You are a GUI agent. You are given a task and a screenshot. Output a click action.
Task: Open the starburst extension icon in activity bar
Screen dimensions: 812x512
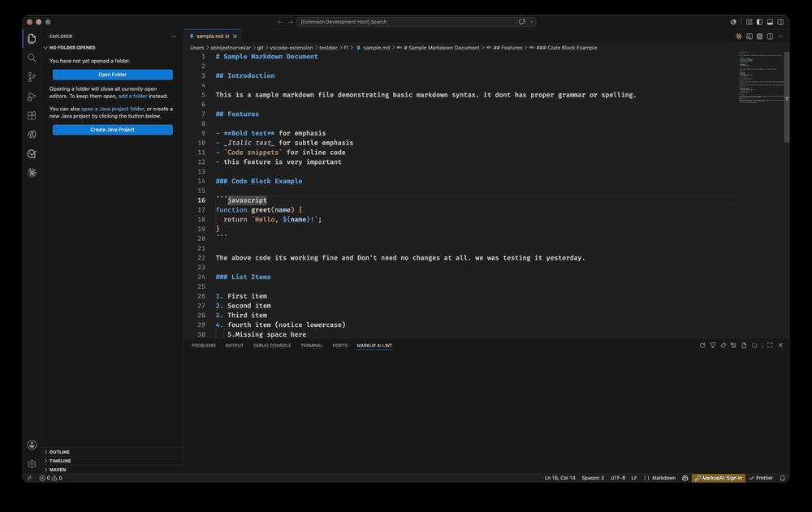pyautogui.click(x=32, y=173)
